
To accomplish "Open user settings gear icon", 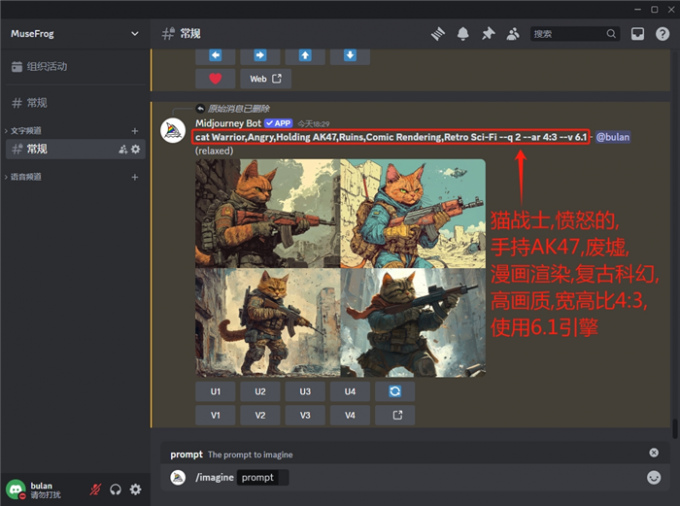I will tap(135, 490).
